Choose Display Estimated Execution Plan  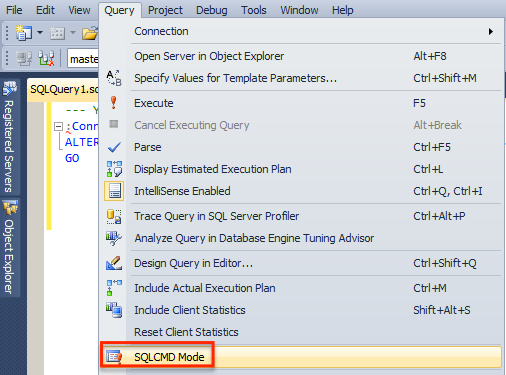pos(301,169)
